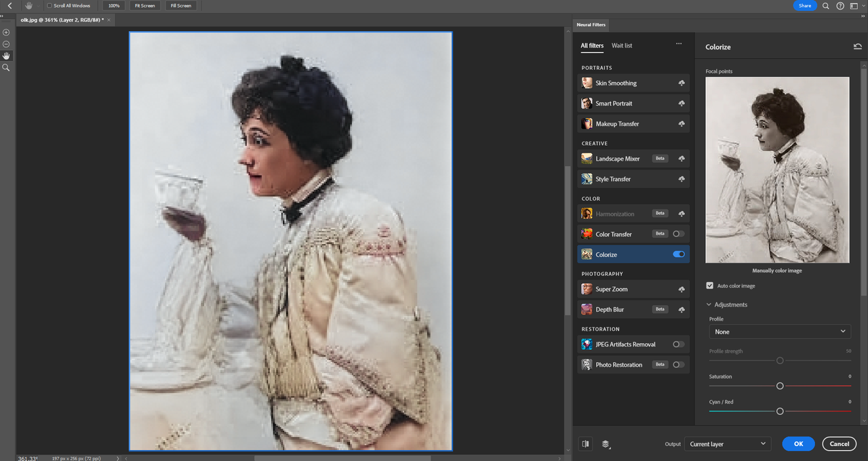Download the Depth Blur filter cloud icon
The width and height of the screenshot is (868, 461).
[x=681, y=309]
